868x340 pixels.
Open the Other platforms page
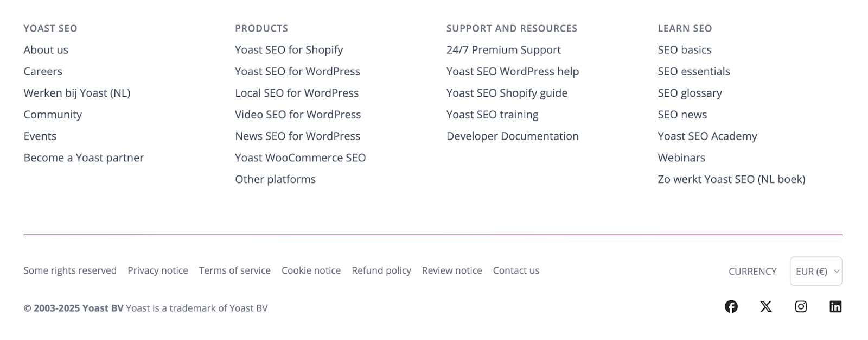tap(275, 179)
